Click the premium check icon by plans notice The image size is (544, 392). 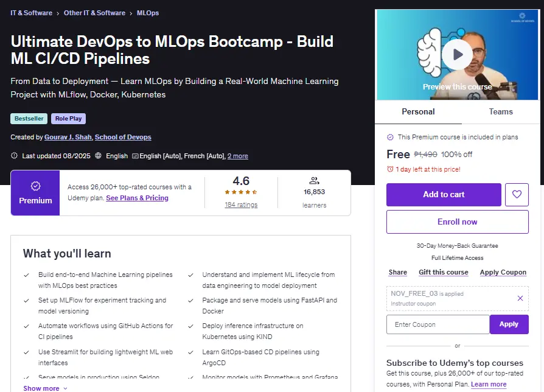click(x=390, y=137)
